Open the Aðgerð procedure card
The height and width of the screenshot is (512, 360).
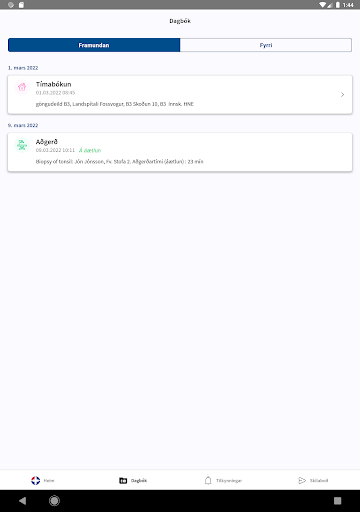[180, 152]
